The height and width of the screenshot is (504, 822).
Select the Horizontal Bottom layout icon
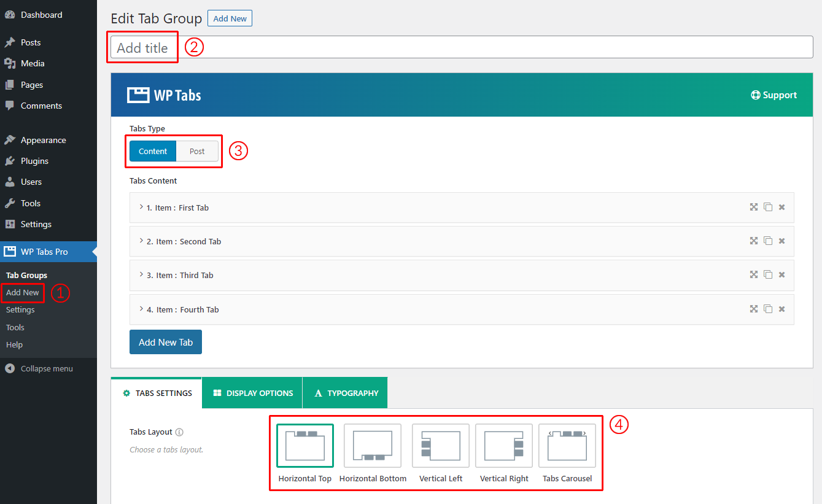tap(373, 446)
